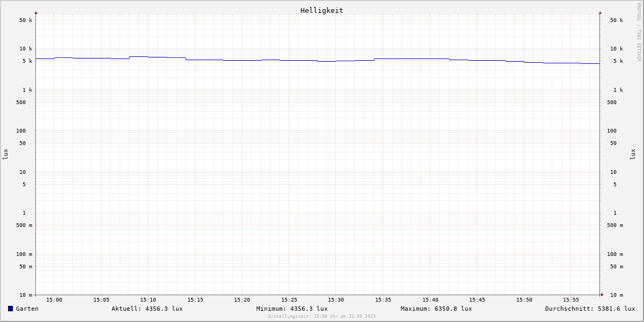Viewport: 644px width, 322px height.
Task: Click the 1 k label on left axis
Action: [x=27, y=90]
